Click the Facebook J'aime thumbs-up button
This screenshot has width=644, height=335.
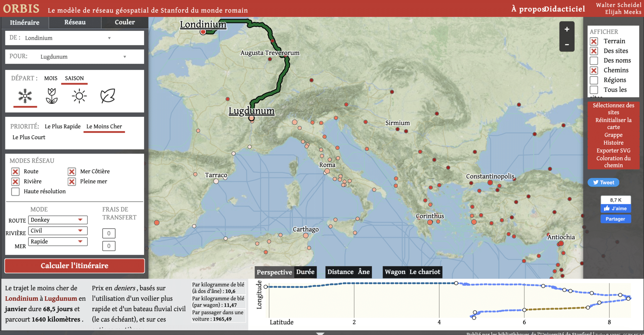[615, 209]
